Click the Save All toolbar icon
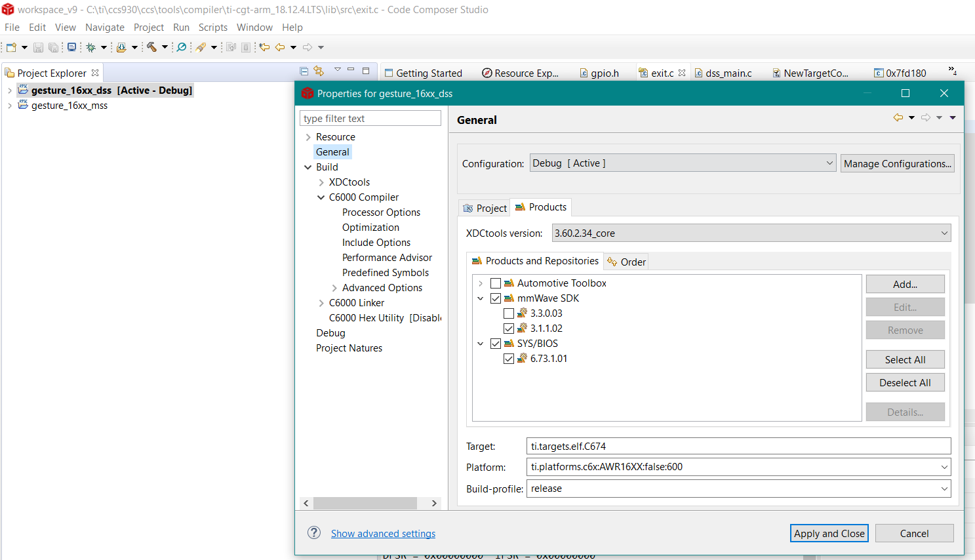Screen dimensions: 975x560 point(53,47)
